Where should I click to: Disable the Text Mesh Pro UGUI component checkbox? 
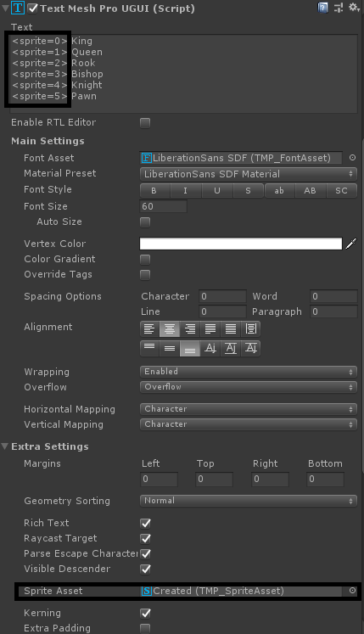pyautogui.click(x=33, y=8)
